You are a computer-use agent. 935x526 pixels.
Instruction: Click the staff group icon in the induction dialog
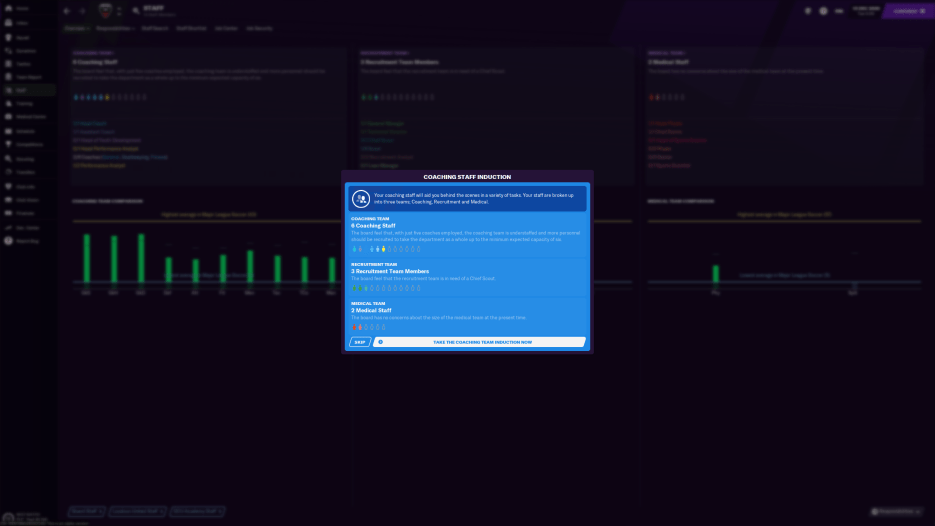click(360, 198)
